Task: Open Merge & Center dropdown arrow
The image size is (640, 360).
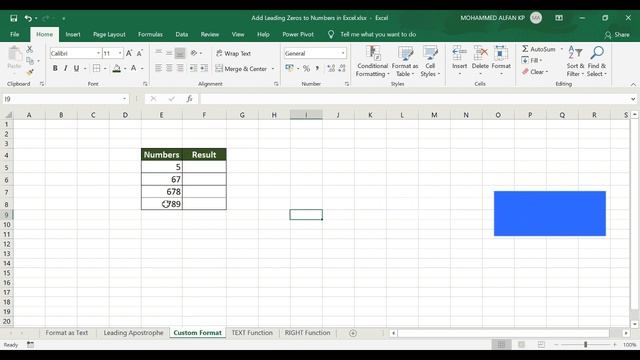Action: [273, 69]
